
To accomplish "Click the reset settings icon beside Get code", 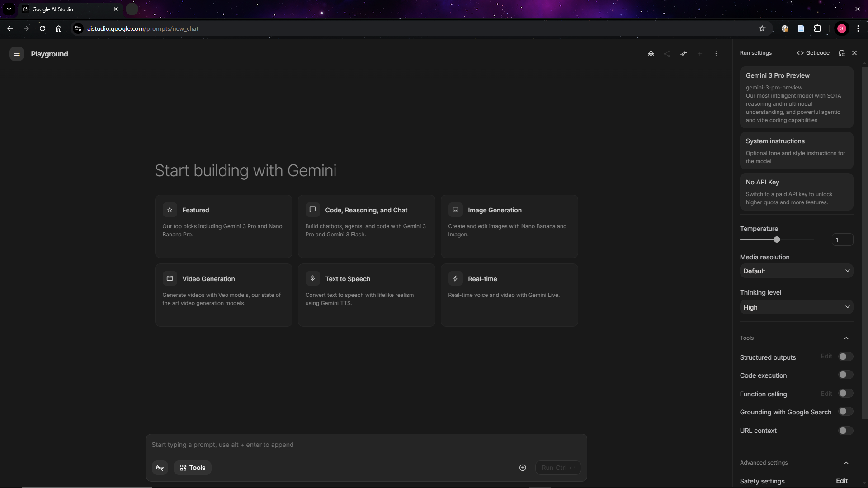I will click(842, 53).
